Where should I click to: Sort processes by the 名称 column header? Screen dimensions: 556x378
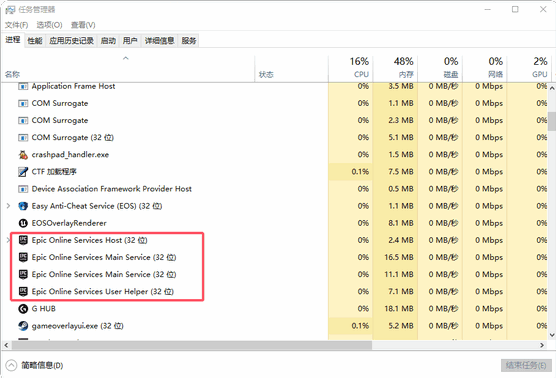(x=128, y=68)
